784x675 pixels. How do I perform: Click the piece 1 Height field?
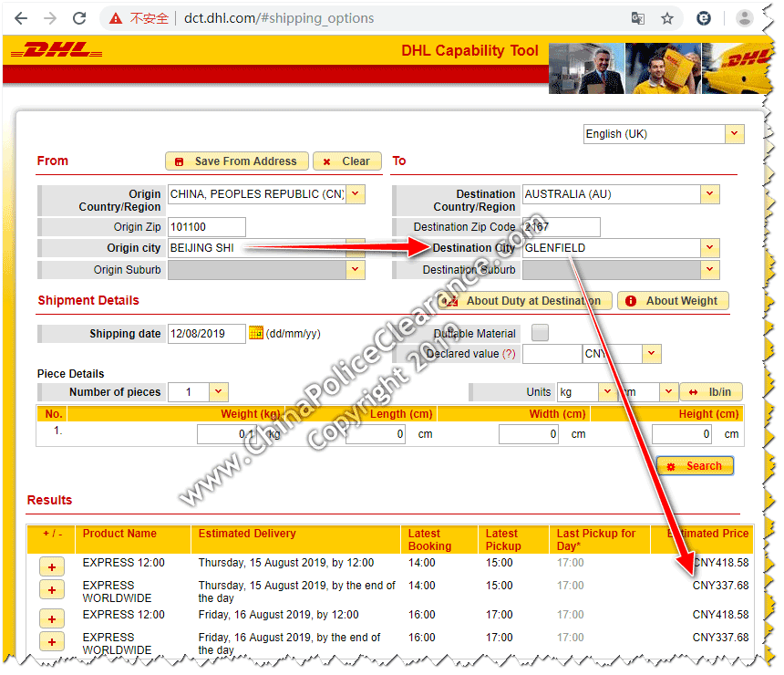click(x=682, y=434)
